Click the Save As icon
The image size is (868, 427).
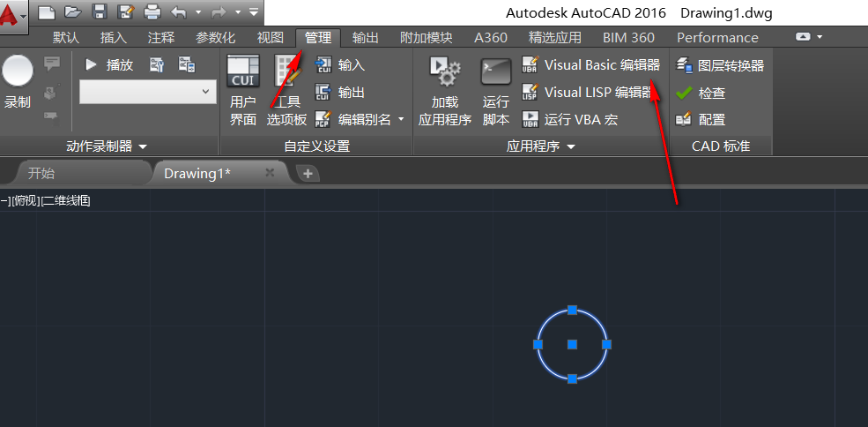(126, 11)
